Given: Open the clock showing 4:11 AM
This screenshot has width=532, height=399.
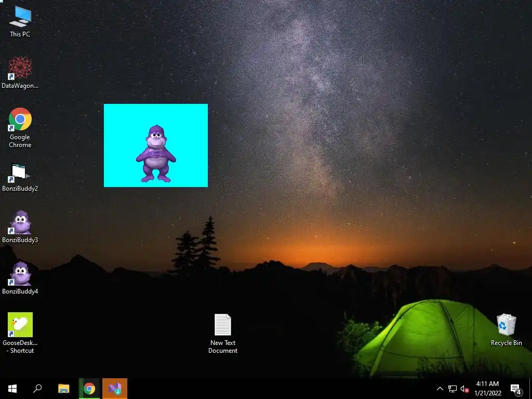Looking at the screenshot, I should coord(487,389).
